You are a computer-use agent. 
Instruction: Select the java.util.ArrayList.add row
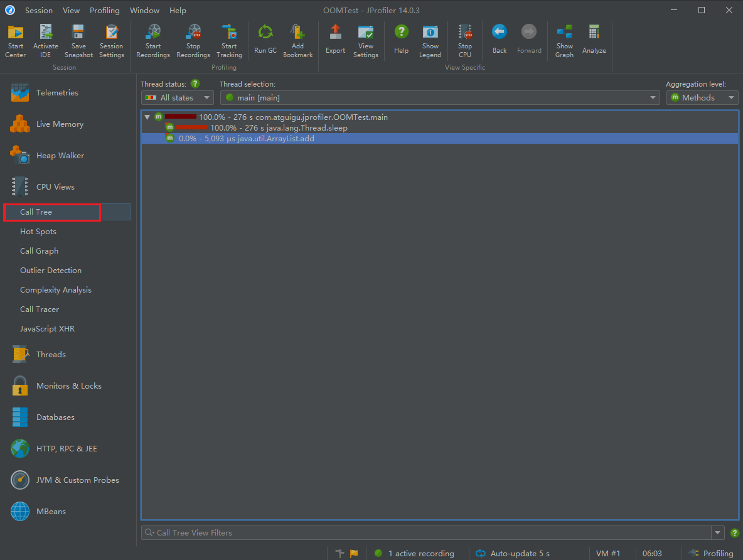[440, 139]
